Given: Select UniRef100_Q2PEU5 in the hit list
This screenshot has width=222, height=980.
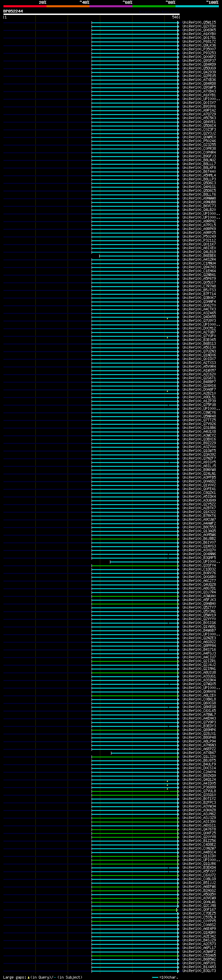Looking at the screenshot, I should point(199,76).
